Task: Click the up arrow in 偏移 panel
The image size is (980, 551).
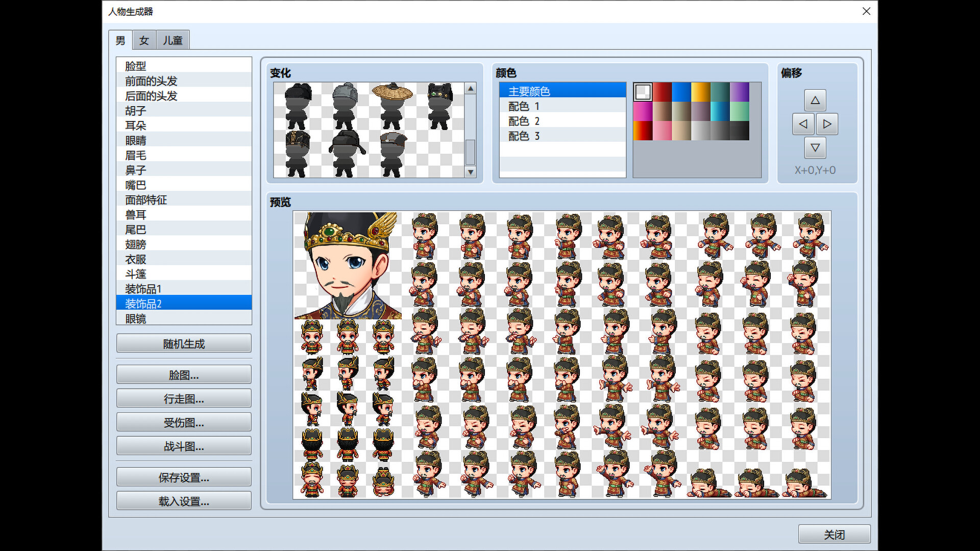Action: 815,100
